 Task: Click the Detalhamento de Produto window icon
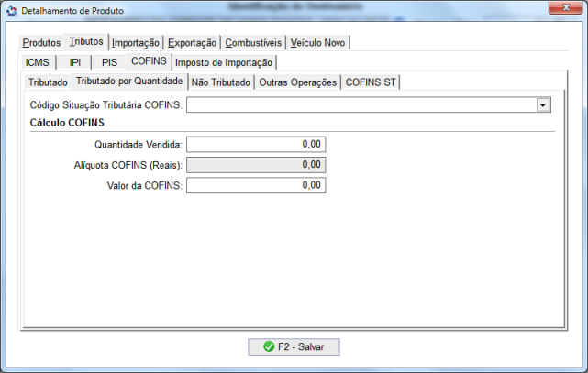click(x=12, y=11)
